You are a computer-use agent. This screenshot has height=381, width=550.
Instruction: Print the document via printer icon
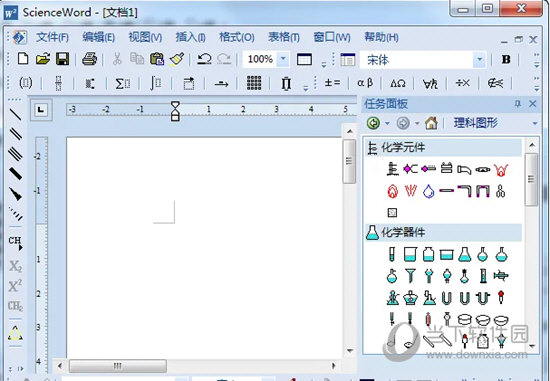tap(89, 59)
